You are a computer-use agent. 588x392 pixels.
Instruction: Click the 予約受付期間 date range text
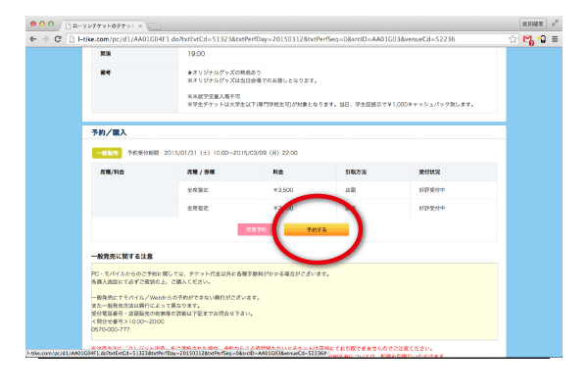coord(213,153)
